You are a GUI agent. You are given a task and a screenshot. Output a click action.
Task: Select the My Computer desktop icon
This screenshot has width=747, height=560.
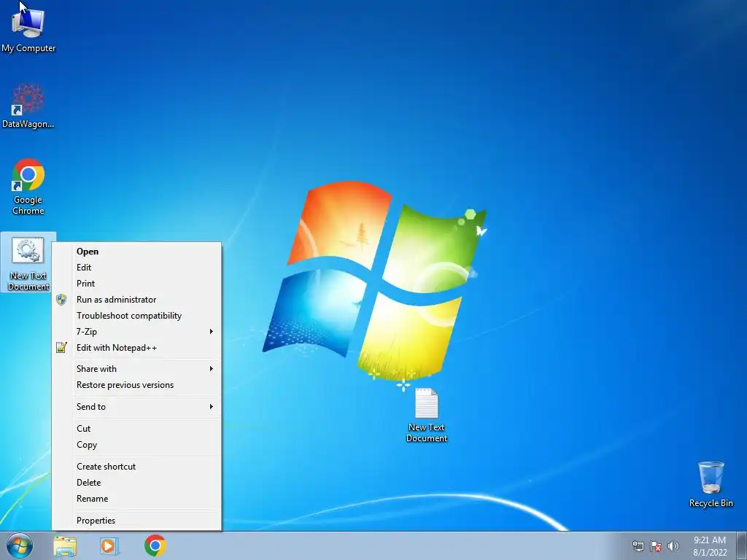tap(28, 29)
